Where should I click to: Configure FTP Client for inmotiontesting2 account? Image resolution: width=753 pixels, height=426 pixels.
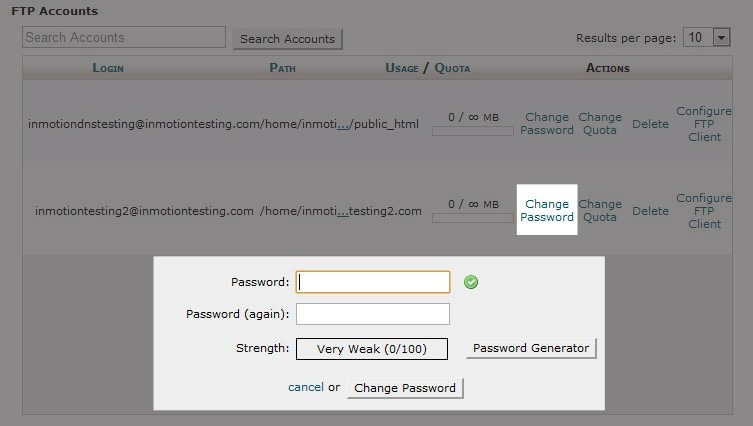click(x=704, y=211)
